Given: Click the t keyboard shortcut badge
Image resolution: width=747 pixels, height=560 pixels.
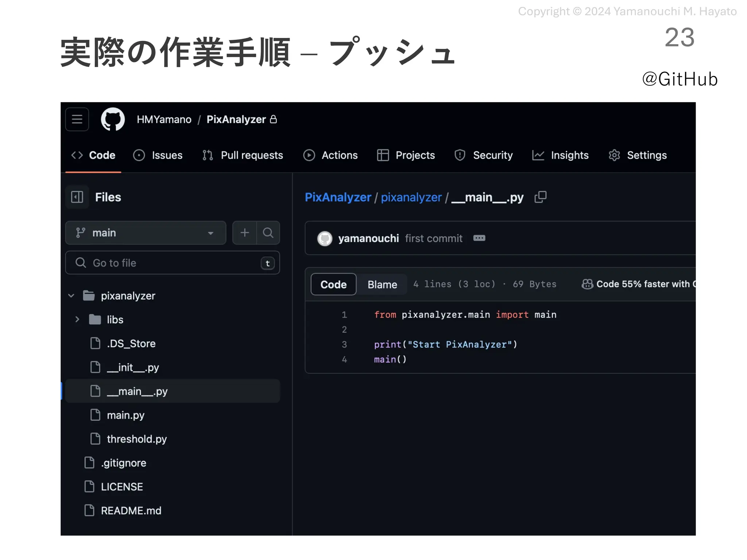Looking at the screenshot, I should tap(268, 263).
